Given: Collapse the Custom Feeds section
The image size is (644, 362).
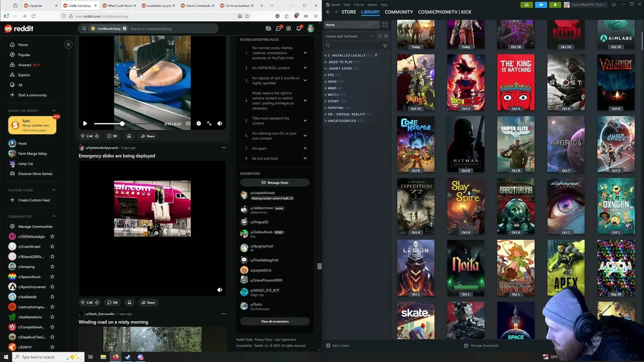Looking at the screenshot, I should [x=54, y=190].
